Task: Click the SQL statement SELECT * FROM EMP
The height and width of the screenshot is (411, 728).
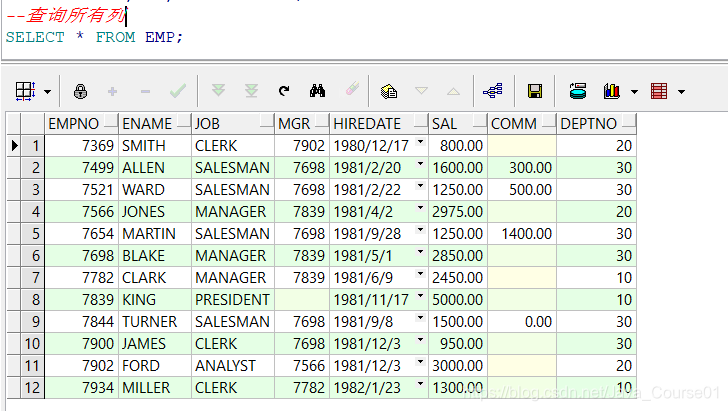Action: click(x=94, y=37)
